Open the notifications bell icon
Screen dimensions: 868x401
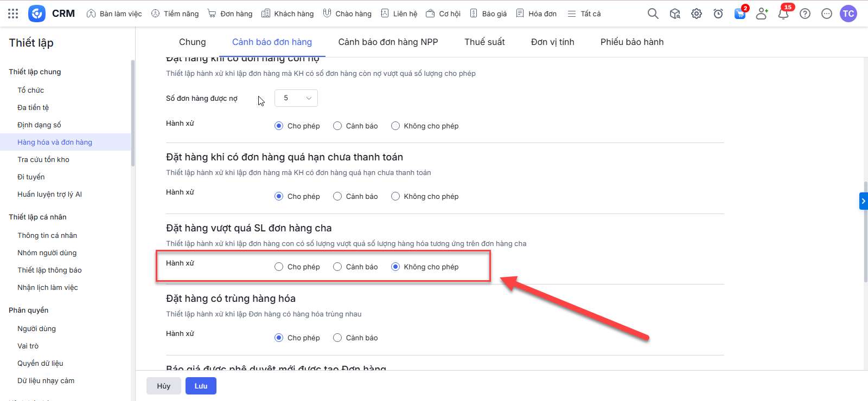[783, 14]
